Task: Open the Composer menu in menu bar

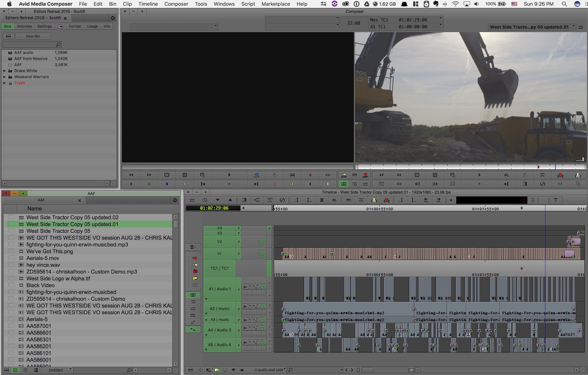Action: 176,4
